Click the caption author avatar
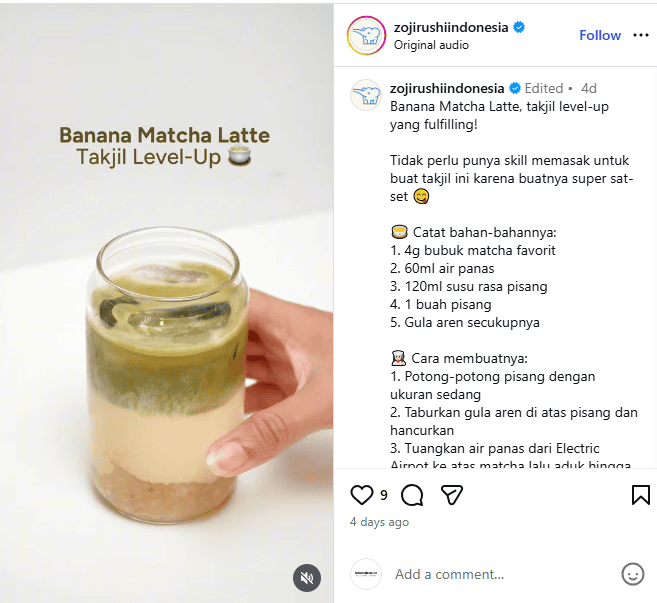The height and width of the screenshot is (603, 657). click(366, 95)
